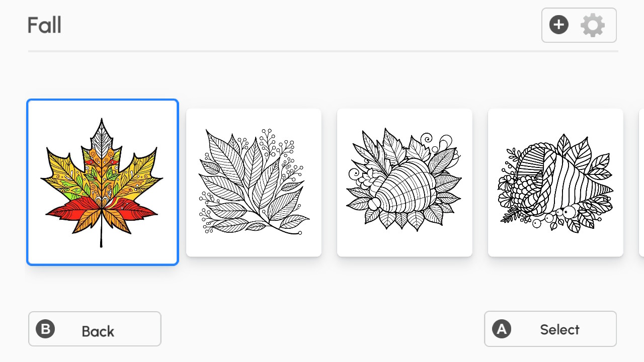Click the curly swirl atop the third drawing
The image size is (644, 362).
click(x=427, y=138)
